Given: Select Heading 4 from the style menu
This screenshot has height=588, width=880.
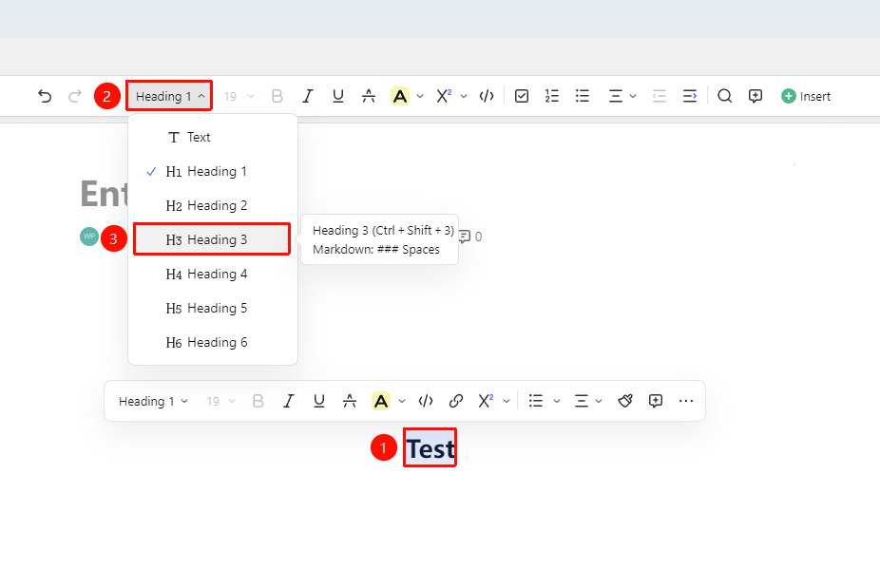Looking at the screenshot, I should coord(213,275).
